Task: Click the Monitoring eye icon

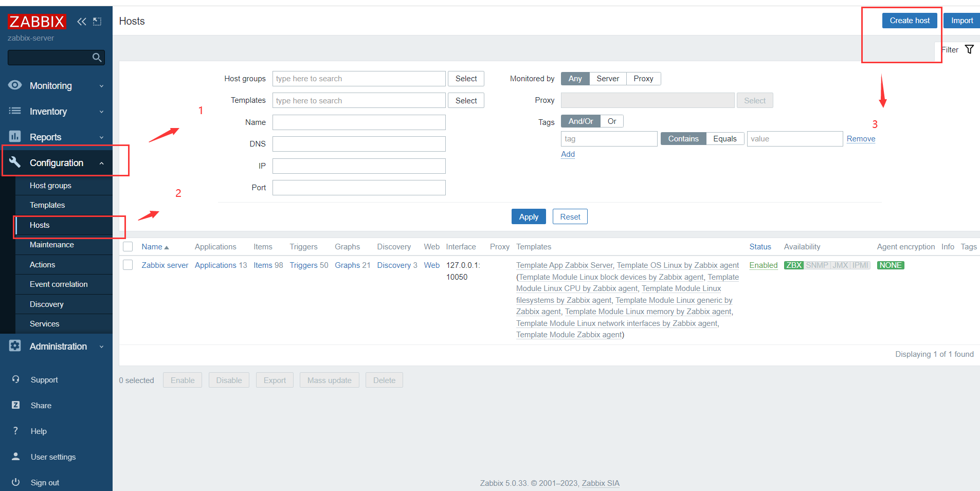Action: coord(15,85)
